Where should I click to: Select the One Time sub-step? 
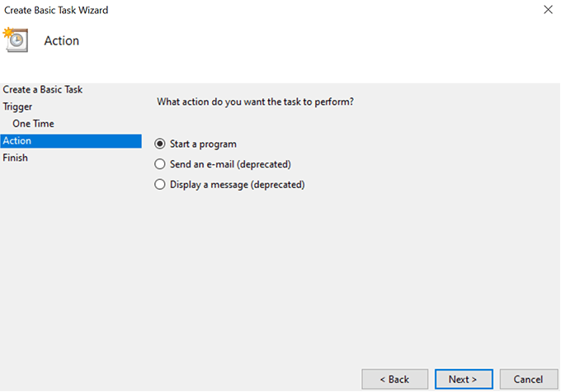click(33, 124)
